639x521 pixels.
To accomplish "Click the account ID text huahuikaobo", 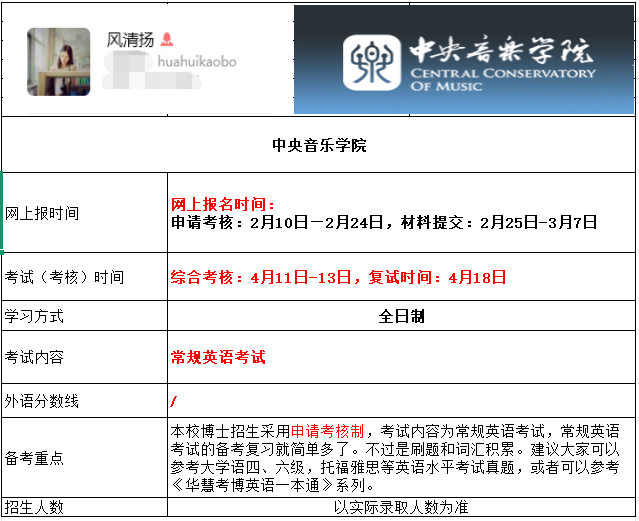I will pyautogui.click(x=197, y=62).
